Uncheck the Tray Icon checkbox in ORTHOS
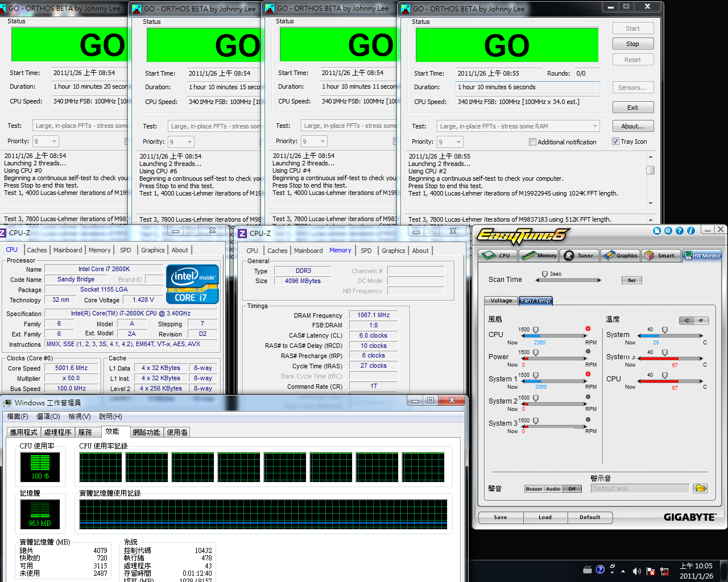The image size is (728, 582). click(x=615, y=142)
